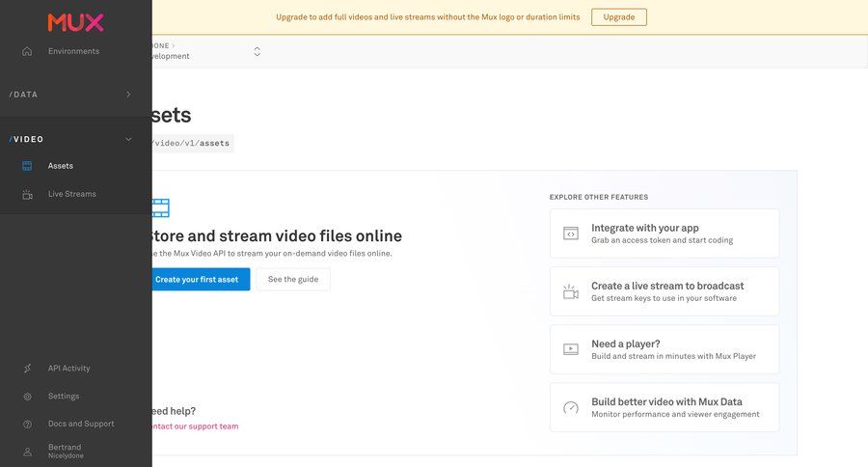The width and height of the screenshot is (868, 467).
Task: Click the API Activity lightning icon
Action: (27, 369)
